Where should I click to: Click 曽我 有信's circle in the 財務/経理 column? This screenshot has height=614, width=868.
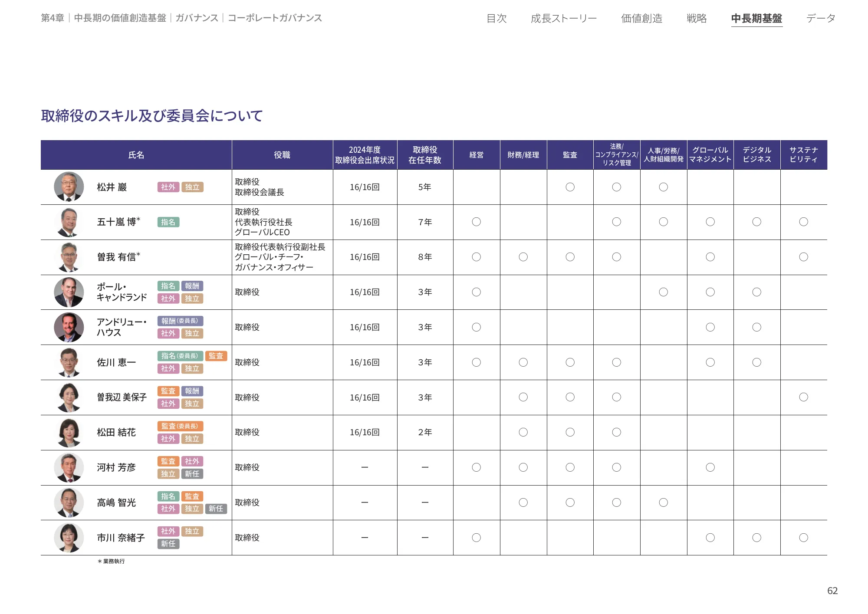523,257
